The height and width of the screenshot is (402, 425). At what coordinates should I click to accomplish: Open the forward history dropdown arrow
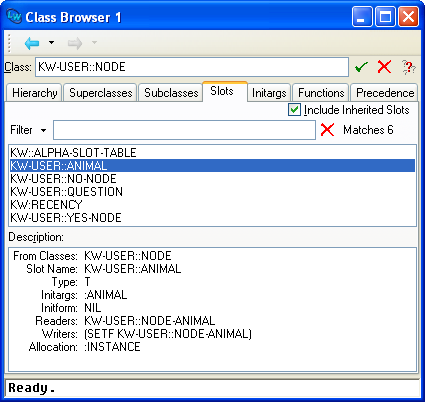coord(94,42)
